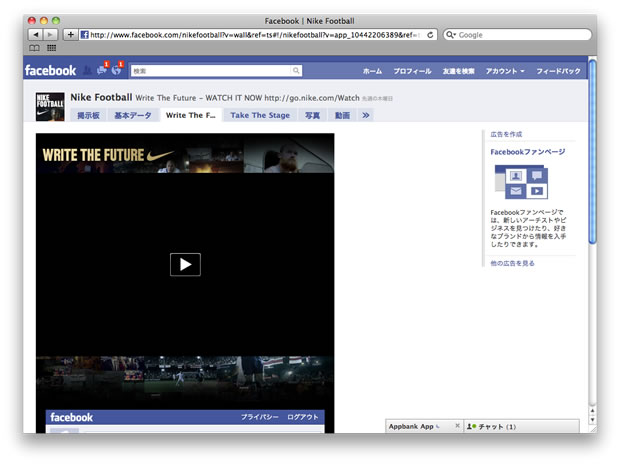620x465 pixels.
Task: Click the Safari forward arrow button
Action: click(x=50, y=35)
